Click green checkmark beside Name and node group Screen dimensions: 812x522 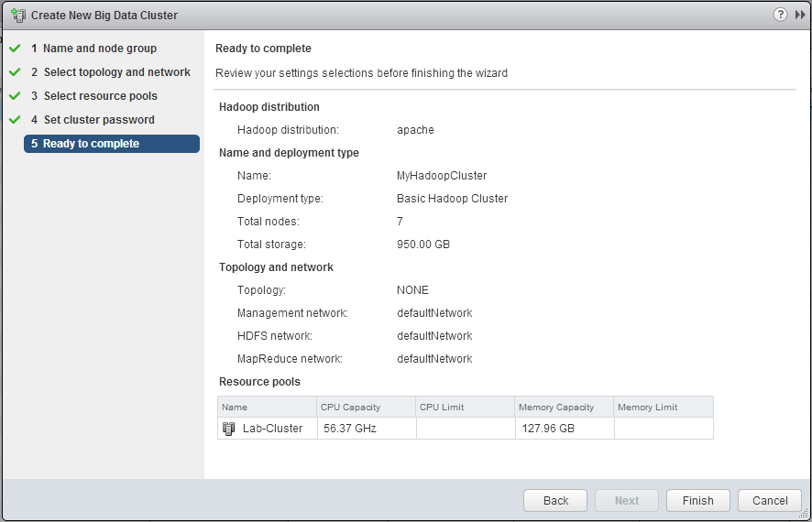tap(15, 49)
